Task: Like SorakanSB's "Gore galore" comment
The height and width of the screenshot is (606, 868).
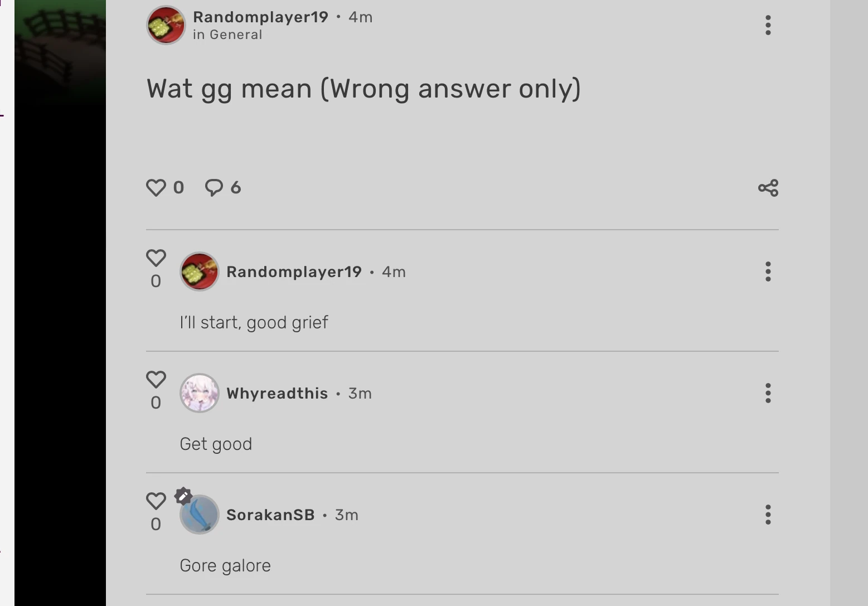Action: [156, 501]
